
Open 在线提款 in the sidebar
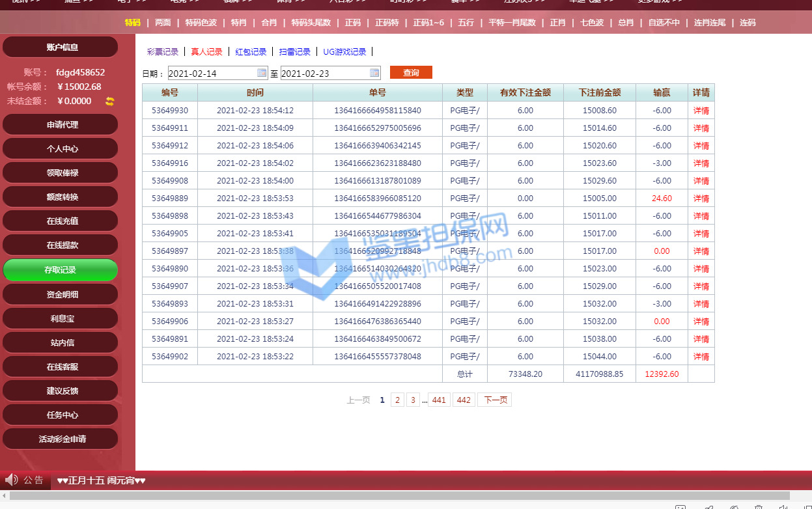coord(62,245)
